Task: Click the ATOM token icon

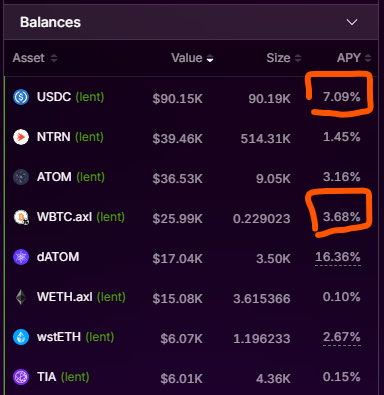Action: click(x=21, y=177)
